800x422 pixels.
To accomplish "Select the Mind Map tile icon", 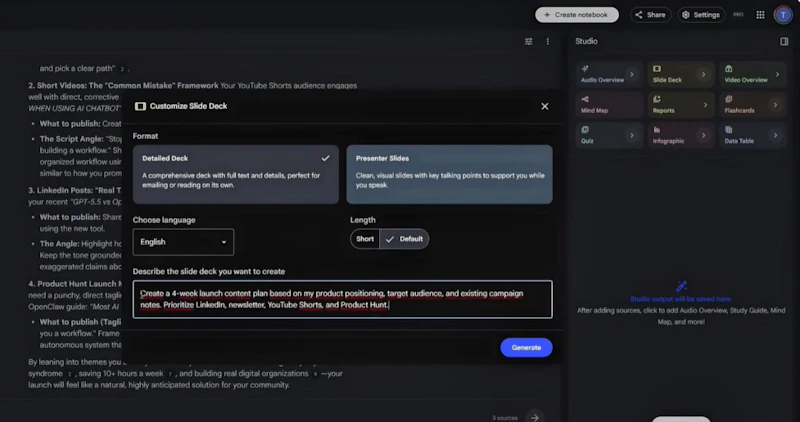I will point(585,99).
